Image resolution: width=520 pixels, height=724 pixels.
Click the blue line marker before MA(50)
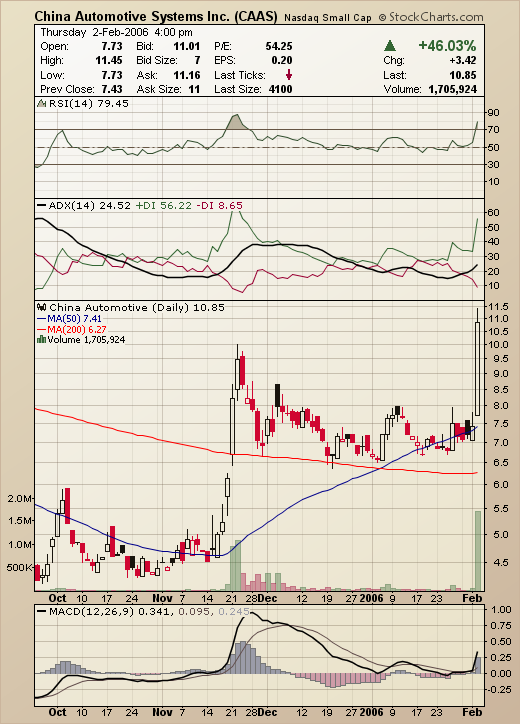click(x=41, y=319)
